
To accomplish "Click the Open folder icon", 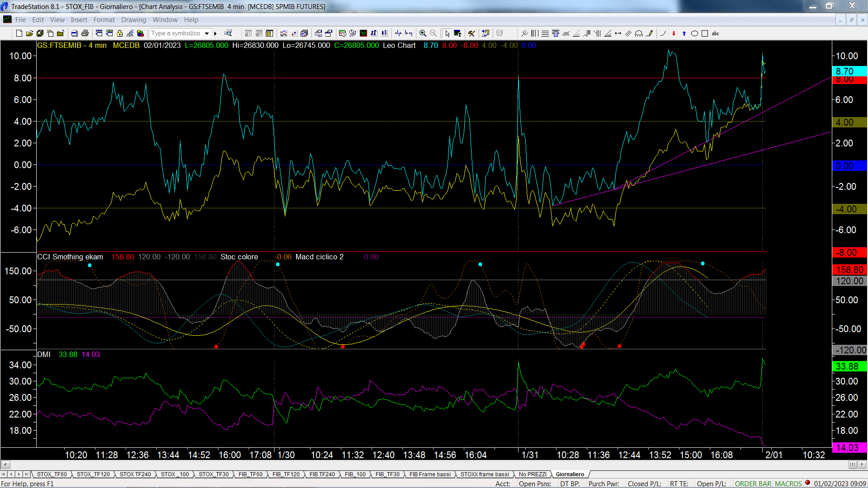I will (x=29, y=33).
